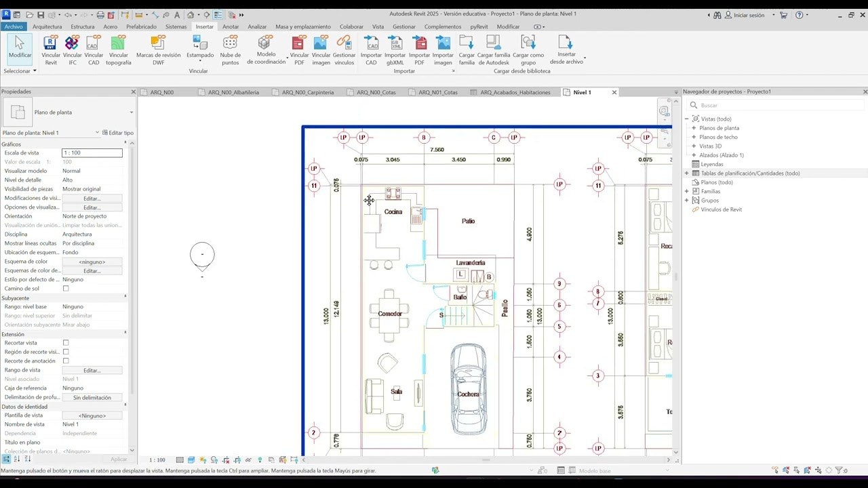This screenshot has width=868, height=488.
Task: Expand the Seleccionar panel dropdown
Action: [20, 70]
